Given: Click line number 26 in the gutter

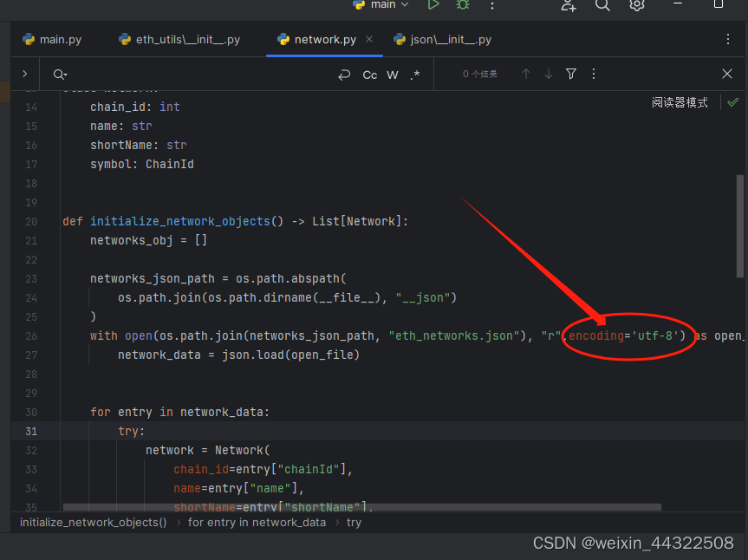Looking at the screenshot, I should [x=30, y=335].
